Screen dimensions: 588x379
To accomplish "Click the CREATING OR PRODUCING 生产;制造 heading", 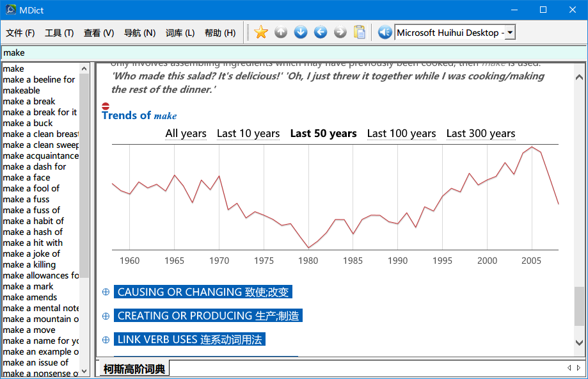I will click(x=208, y=316).
